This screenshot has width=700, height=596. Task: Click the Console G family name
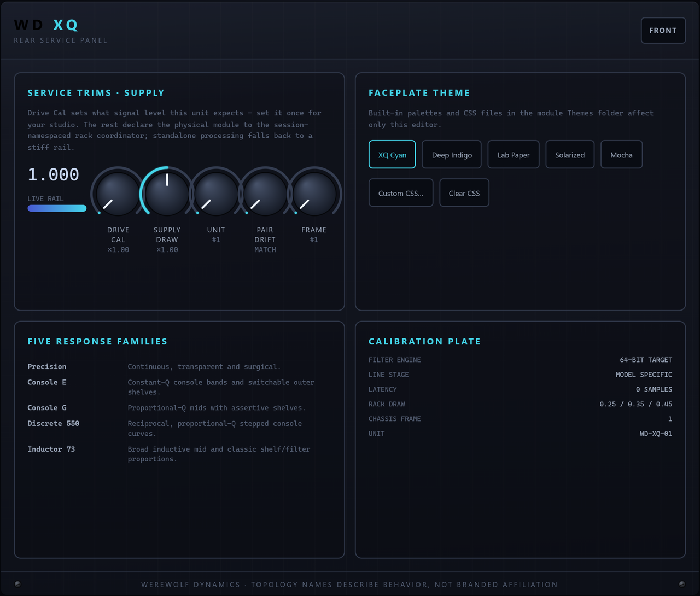[x=47, y=408]
